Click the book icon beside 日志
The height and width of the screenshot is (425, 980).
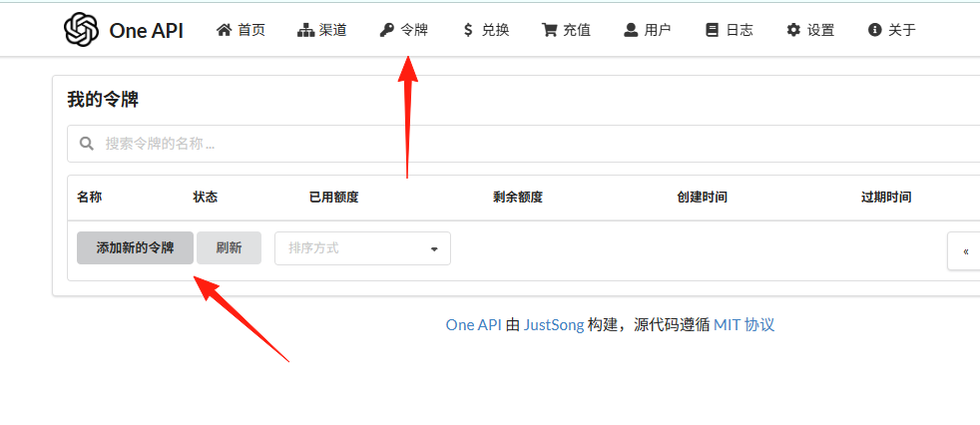pyautogui.click(x=712, y=29)
